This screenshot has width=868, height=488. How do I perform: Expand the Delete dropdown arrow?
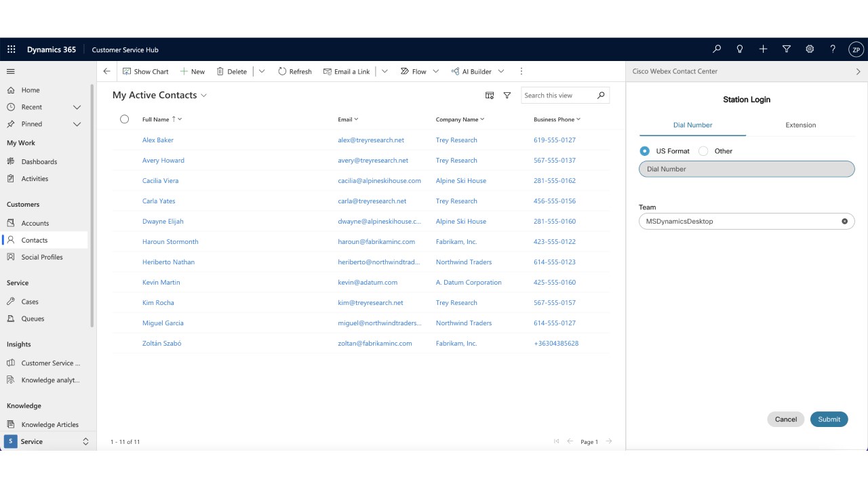(x=262, y=71)
